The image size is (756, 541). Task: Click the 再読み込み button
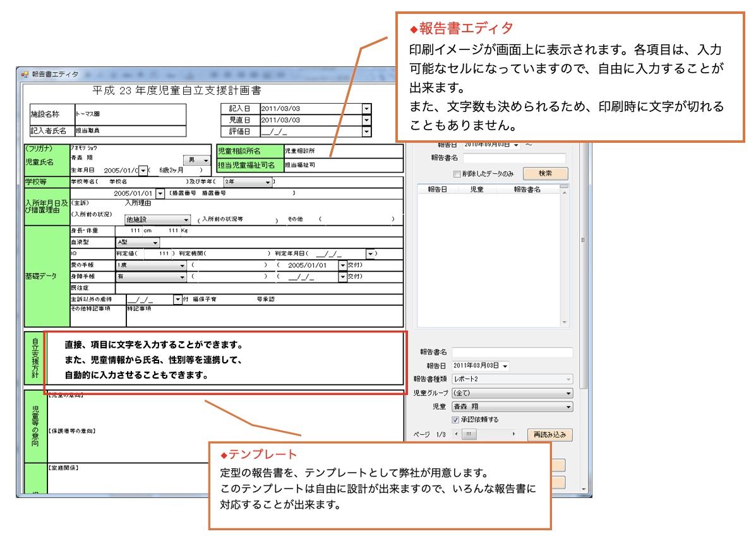click(x=549, y=435)
